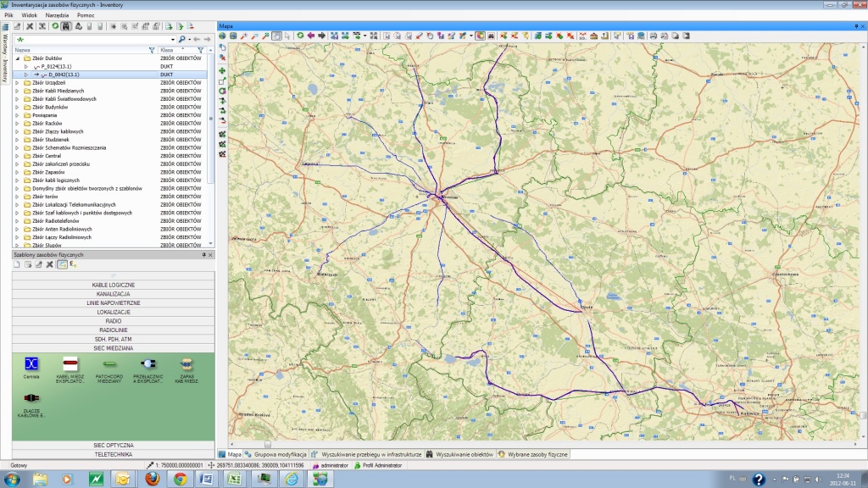This screenshot has height=488, width=868.
Task: Expand the SIEC OPTYCZNA template category
Action: coord(114,445)
